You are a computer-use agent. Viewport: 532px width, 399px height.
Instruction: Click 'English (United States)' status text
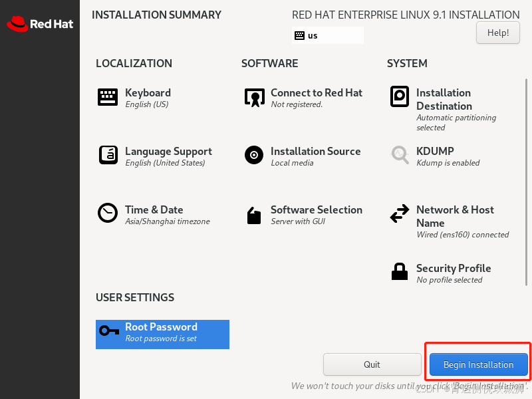click(165, 163)
